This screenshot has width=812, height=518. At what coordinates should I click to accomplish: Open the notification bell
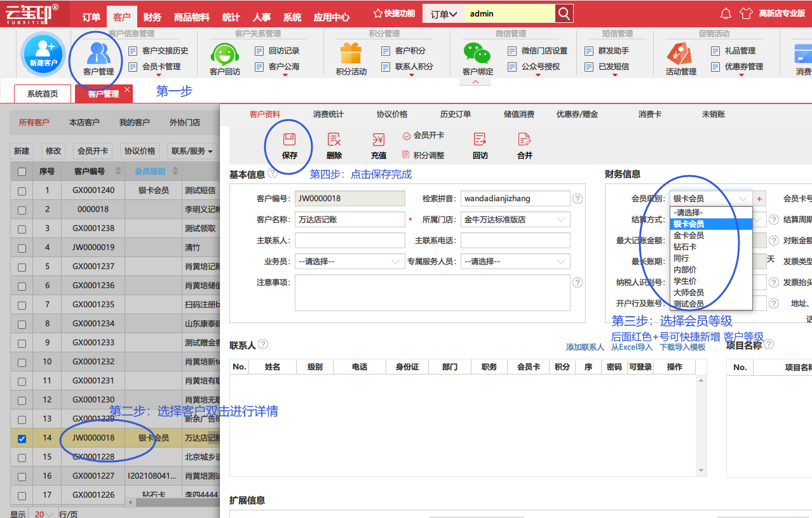(726, 13)
